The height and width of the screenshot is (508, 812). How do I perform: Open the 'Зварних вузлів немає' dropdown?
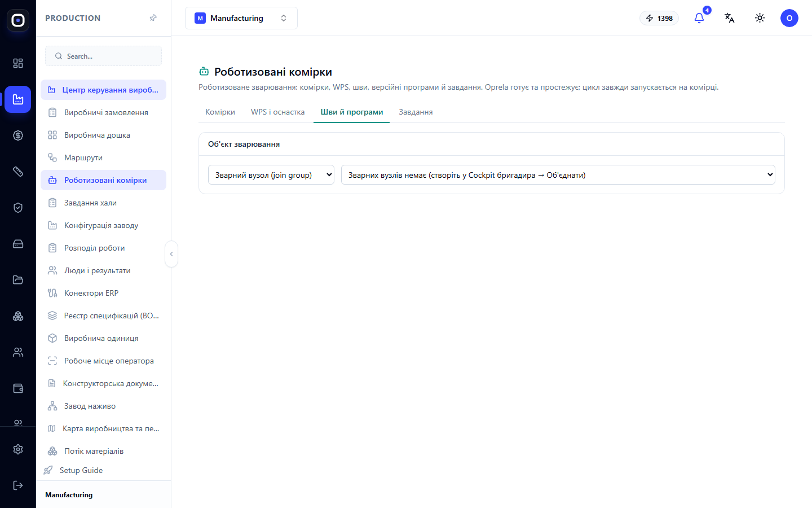(558, 175)
